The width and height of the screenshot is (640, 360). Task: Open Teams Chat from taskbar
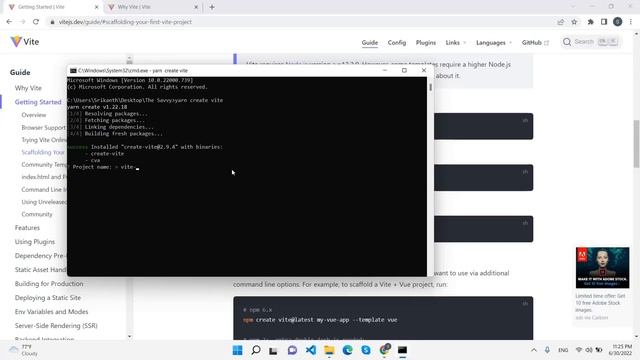pos(292,350)
